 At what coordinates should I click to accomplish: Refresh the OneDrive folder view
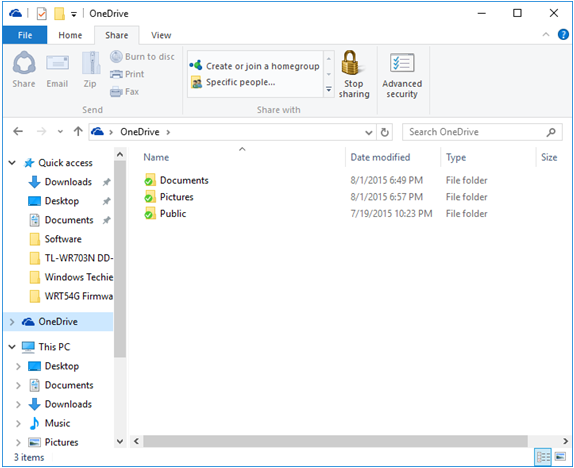click(384, 132)
